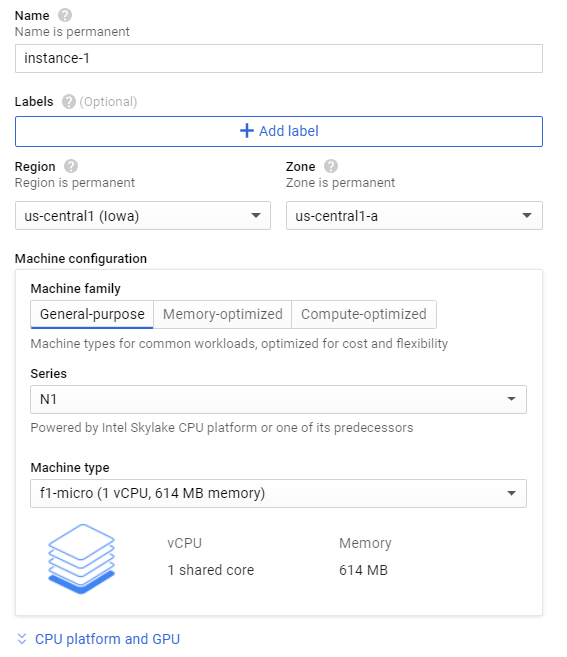
Task: Click the double chevron beside CPU platform and GPU
Action: [x=22, y=639]
